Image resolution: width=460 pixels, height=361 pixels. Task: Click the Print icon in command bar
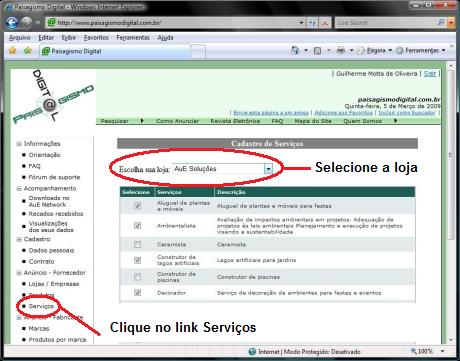pos(341,50)
